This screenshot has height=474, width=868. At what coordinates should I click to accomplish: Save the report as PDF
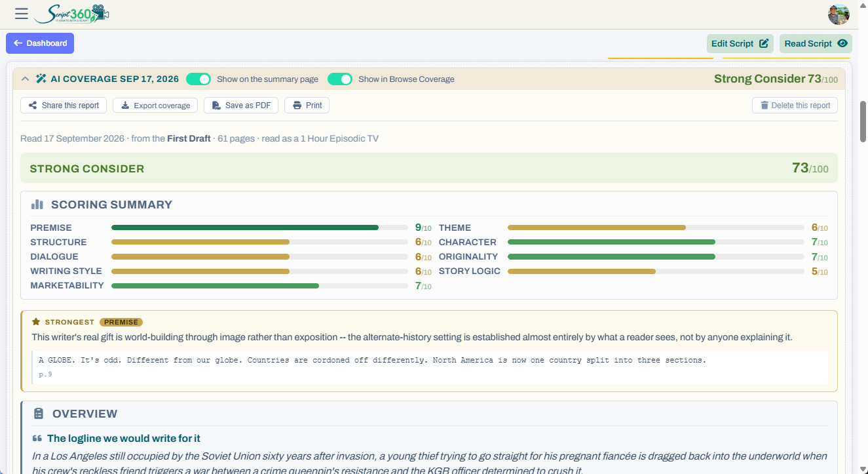click(x=241, y=106)
